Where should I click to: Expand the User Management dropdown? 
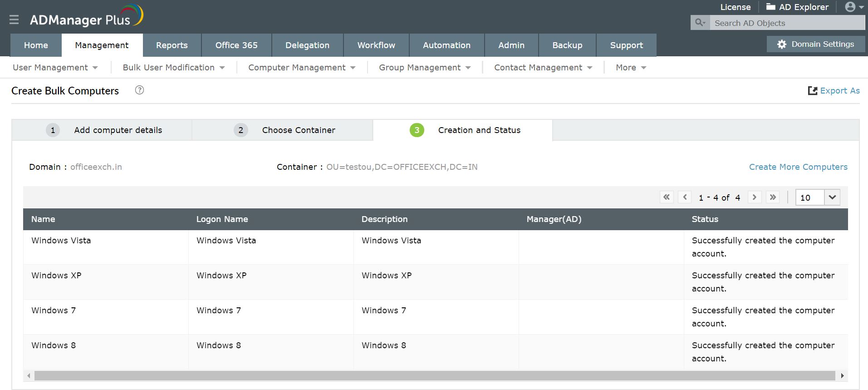[55, 68]
